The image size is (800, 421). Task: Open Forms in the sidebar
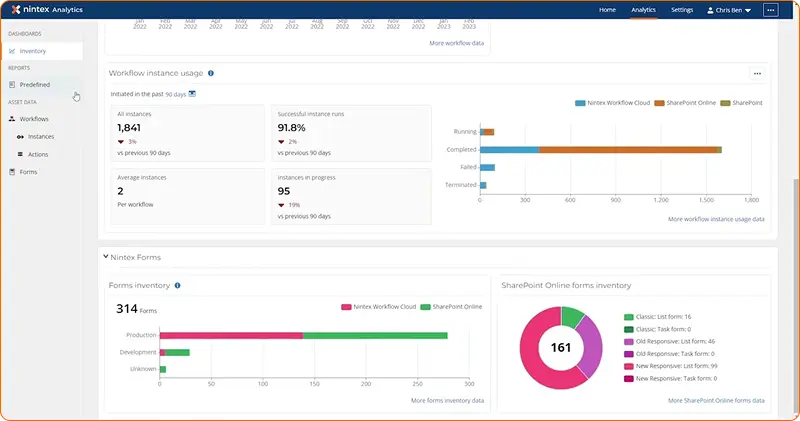pyautogui.click(x=28, y=172)
